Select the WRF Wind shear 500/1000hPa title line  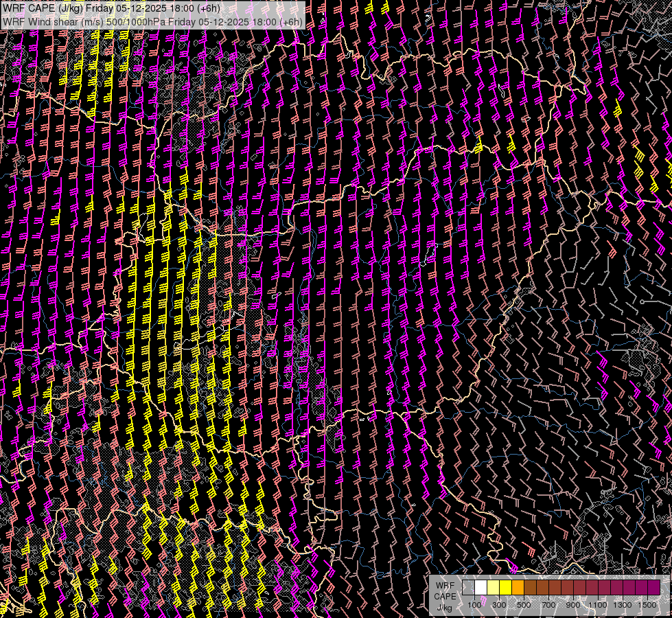click(x=152, y=21)
